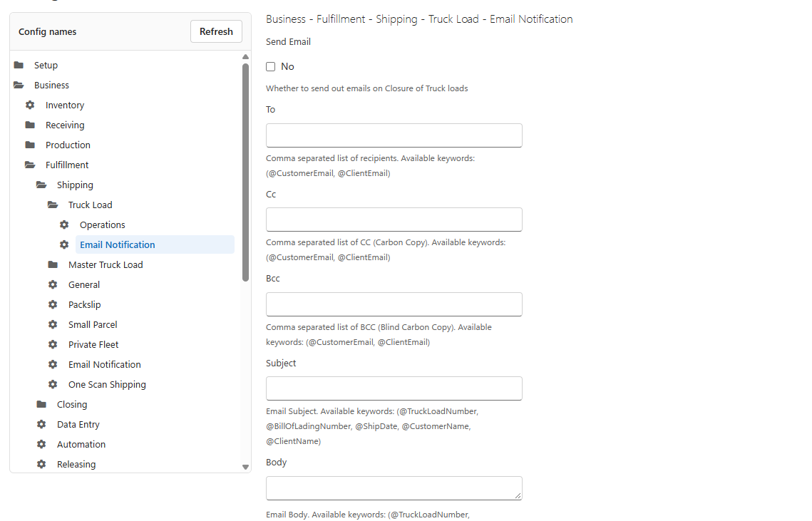Screen dimensions: 812x521
Task: Collapse the Truck Load folder
Action: click(53, 205)
